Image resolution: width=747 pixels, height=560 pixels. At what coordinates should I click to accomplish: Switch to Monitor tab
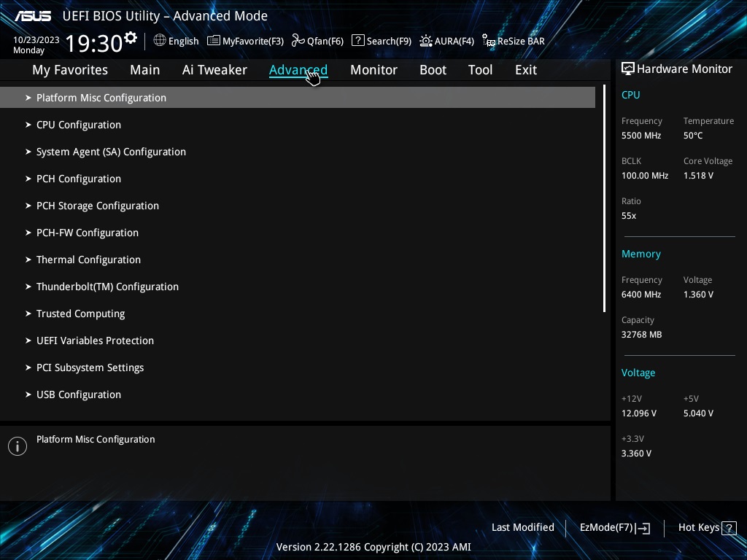[x=373, y=70]
